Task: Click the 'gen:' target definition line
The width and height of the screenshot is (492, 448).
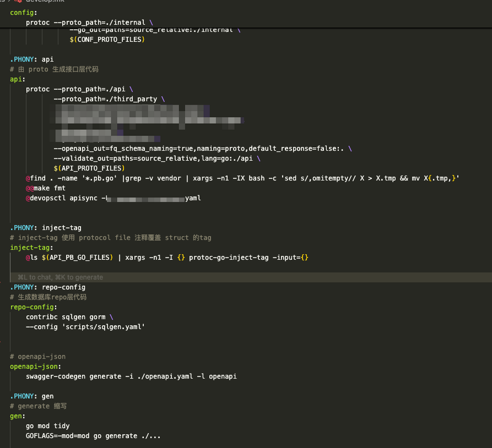Action: [18, 416]
